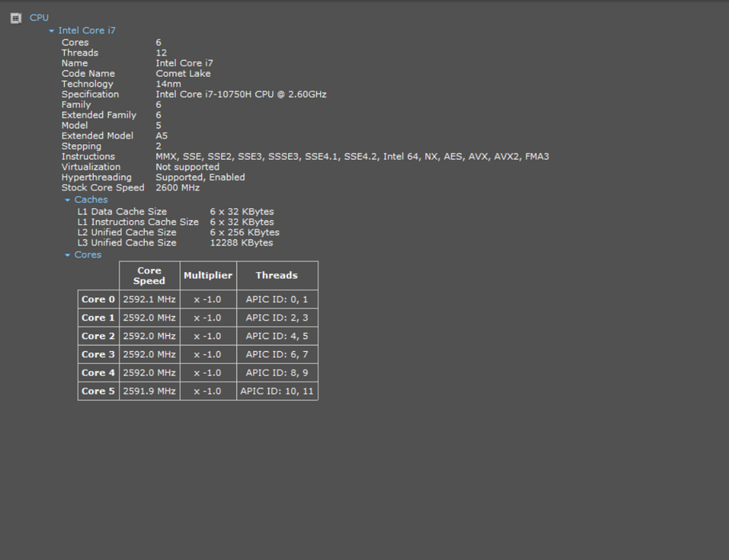Select the Core 5 row label
This screenshot has width=729, height=560.
(x=98, y=391)
